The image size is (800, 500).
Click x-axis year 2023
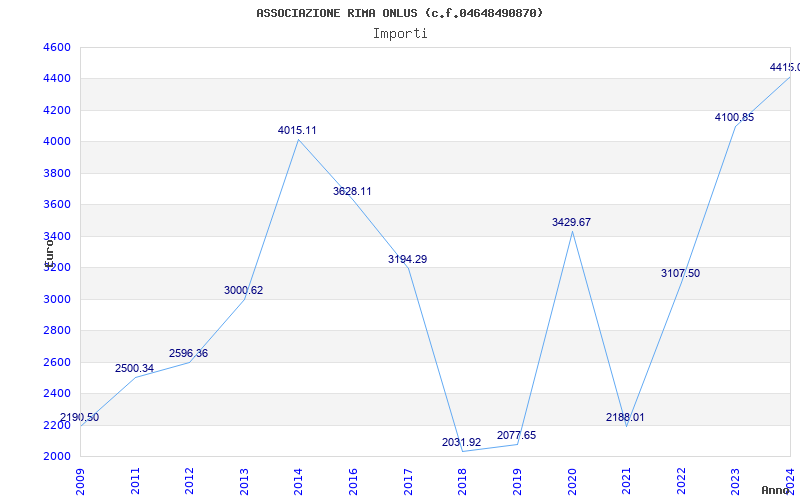click(x=736, y=482)
